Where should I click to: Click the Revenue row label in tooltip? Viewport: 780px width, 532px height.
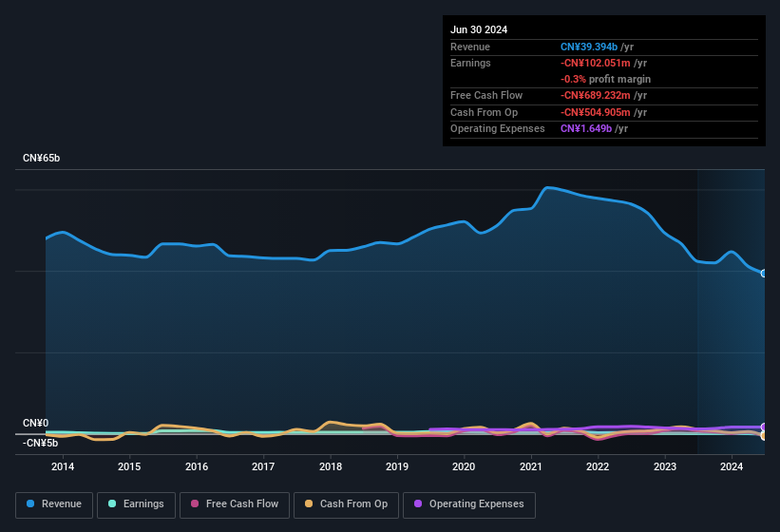click(470, 47)
